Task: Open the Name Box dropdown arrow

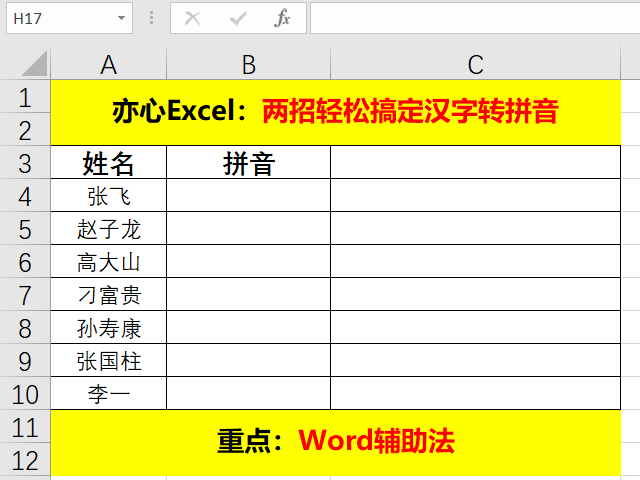Action: 121,18
